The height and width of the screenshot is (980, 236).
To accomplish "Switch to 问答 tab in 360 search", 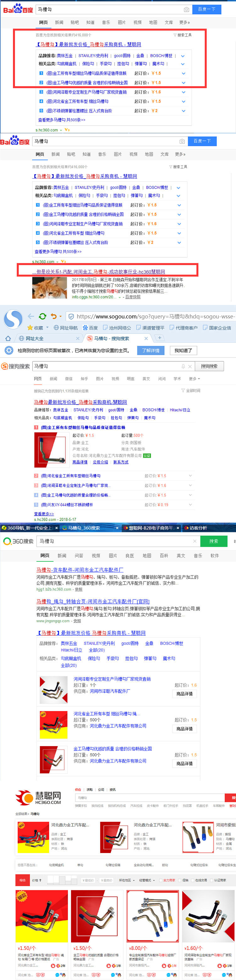I will coord(79,556).
